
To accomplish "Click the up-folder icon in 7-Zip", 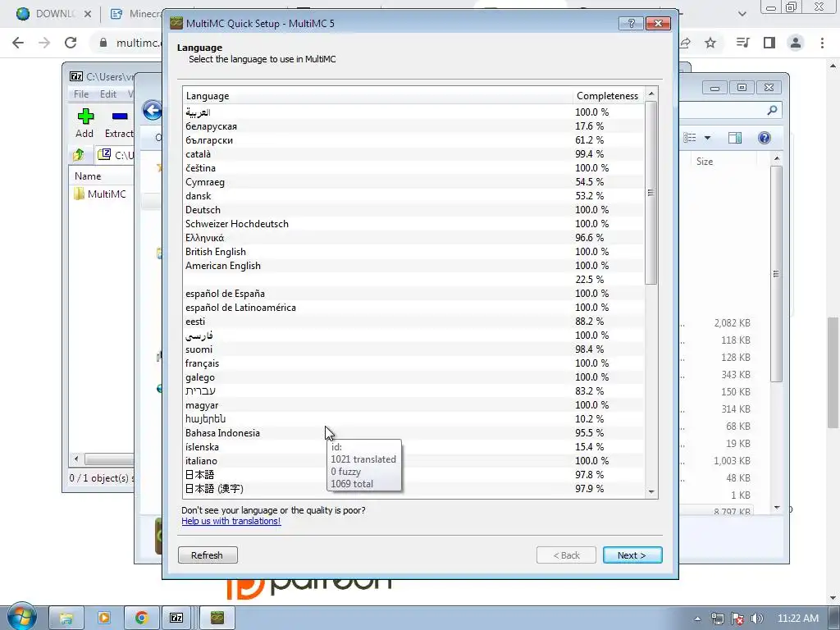I will (x=79, y=155).
